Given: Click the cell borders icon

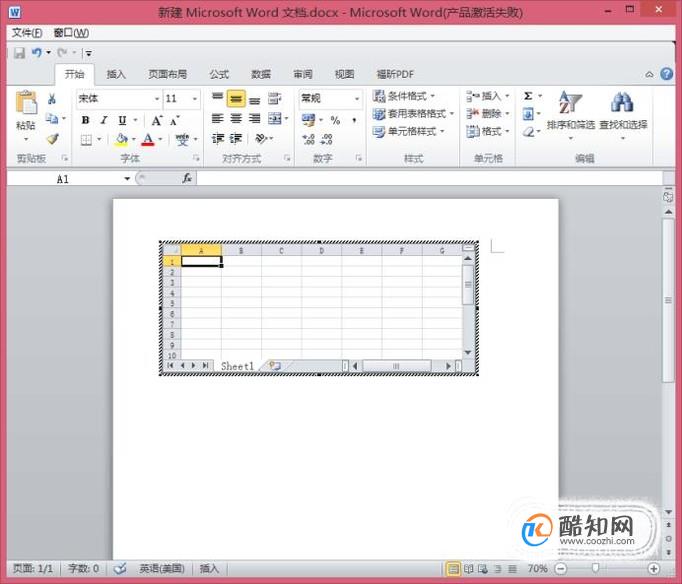Looking at the screenshot, I should click(x=86, y=140).
